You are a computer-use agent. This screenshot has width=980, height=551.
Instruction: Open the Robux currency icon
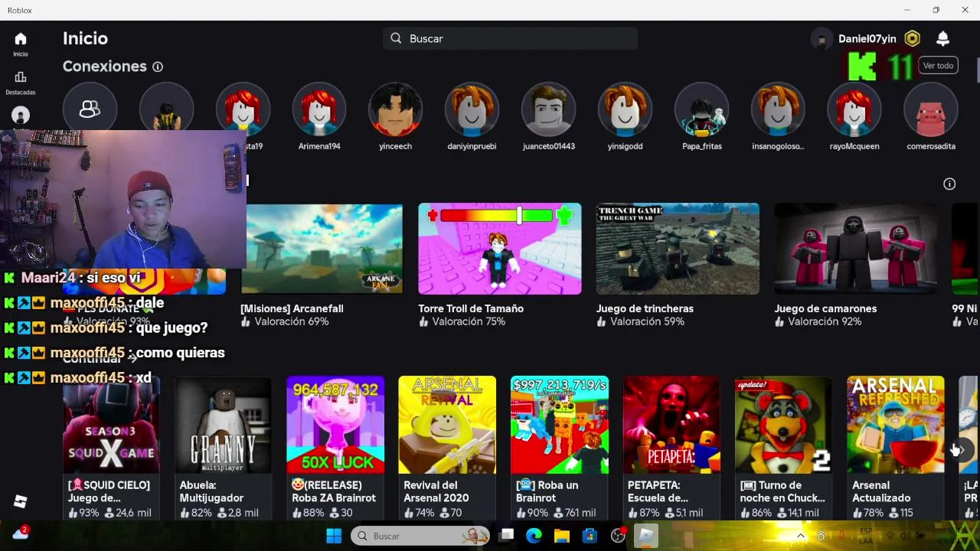[x=912, y=38]
